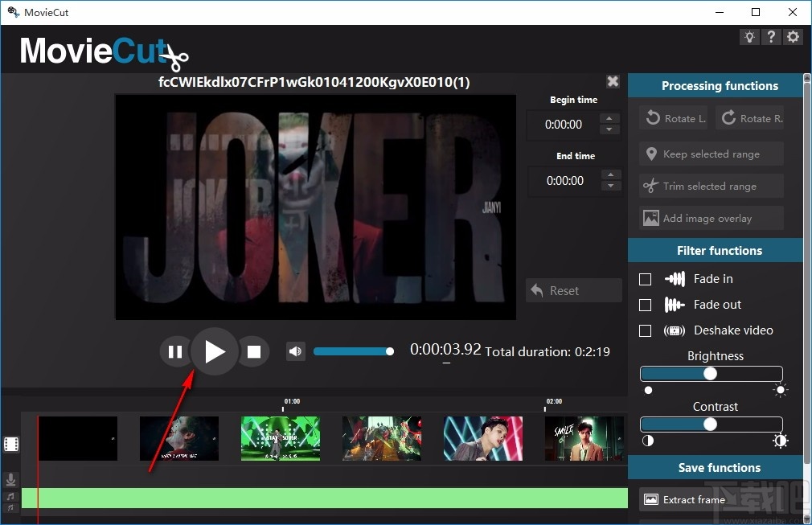Select the green stage thumbnail
This screenshot has width=812, height=525.
281,438
